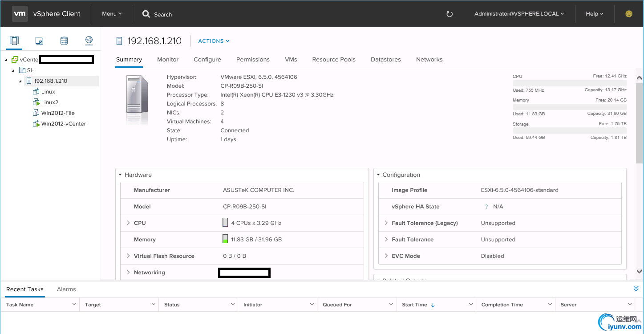The image size is (644, 334).
Task: Click the smiley feedback icon
Action: click(629, 14)
